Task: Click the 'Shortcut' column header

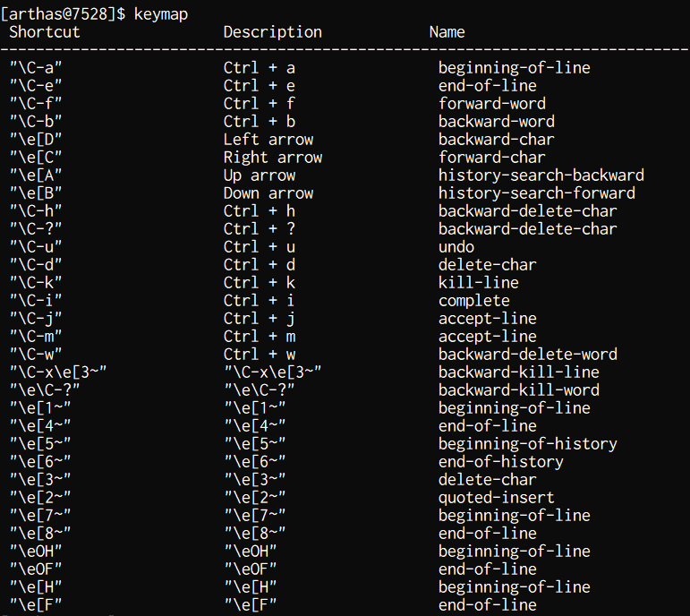Action: point(45,31)
